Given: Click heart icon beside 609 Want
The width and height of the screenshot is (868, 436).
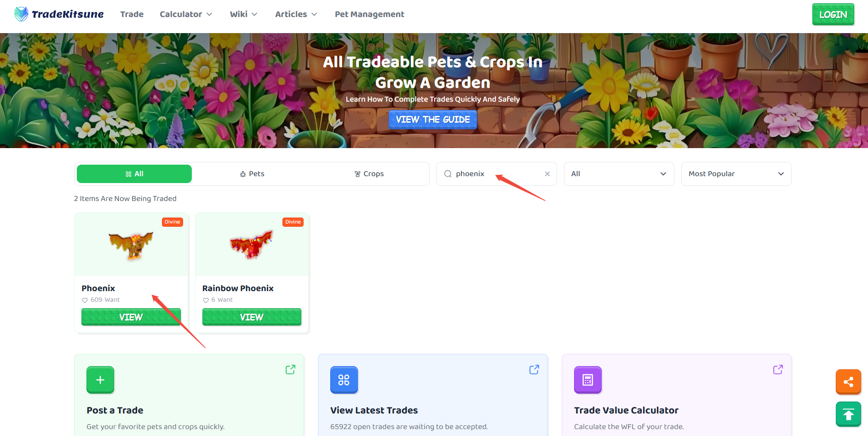Looking at the screenshot, I should point(85,300).
